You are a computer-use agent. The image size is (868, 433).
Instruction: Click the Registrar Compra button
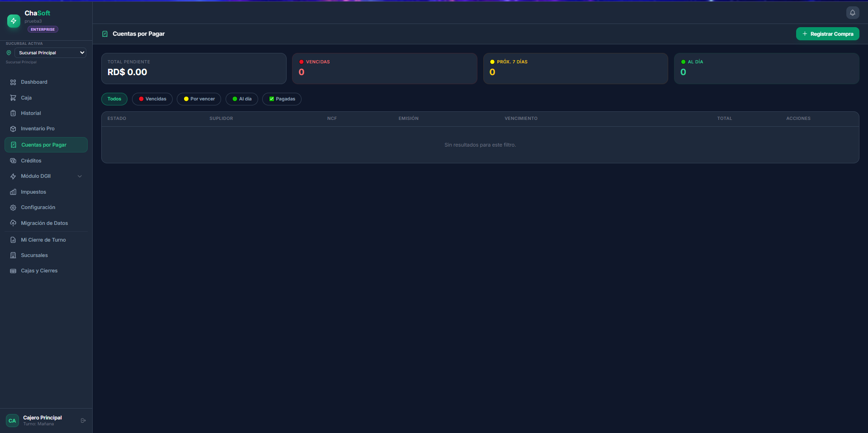(827, 34)
